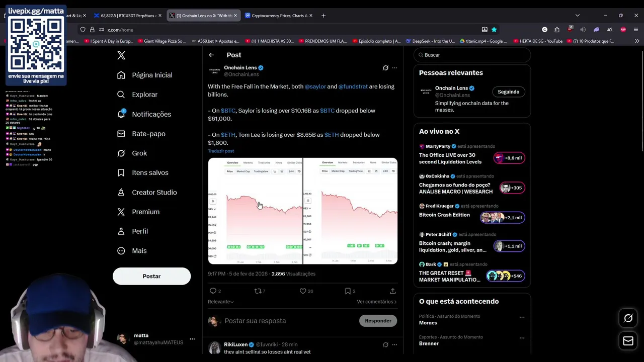Open the floating Grok button
Viewport: 644px width, 362px height.
pyautogui.click(x=628, y=318)
